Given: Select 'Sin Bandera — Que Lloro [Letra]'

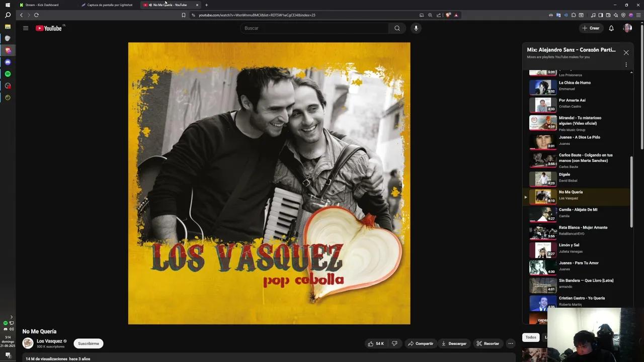Looking at the screenshot, I should tap(576, 285).
